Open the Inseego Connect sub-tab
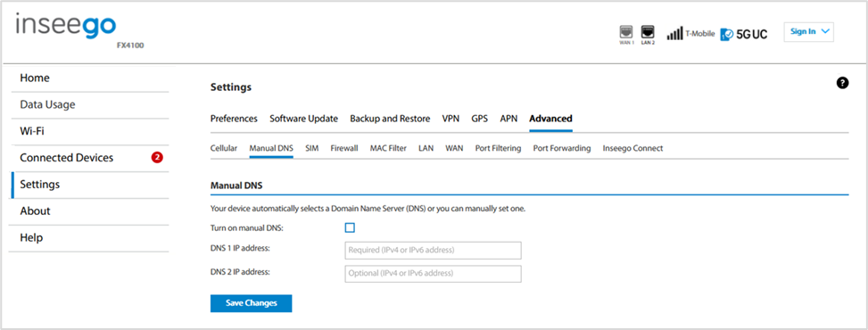868x330 pixels. point(632,148)
